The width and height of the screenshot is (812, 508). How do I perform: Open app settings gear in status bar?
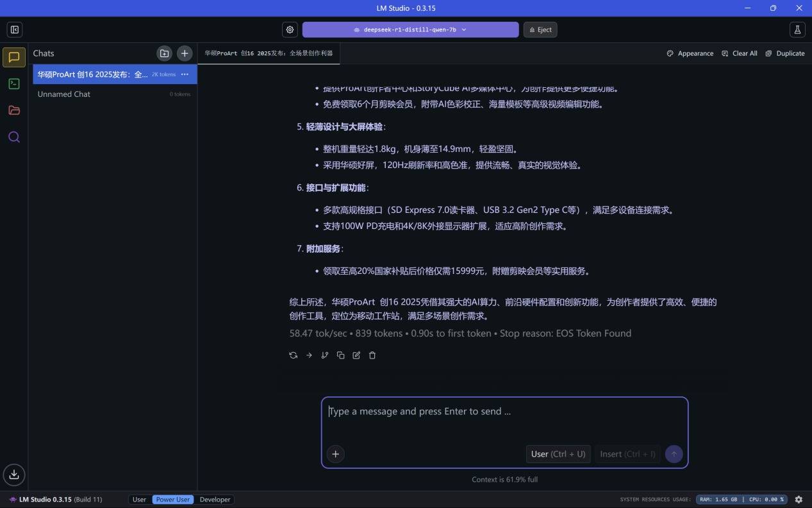click(799, 500)
